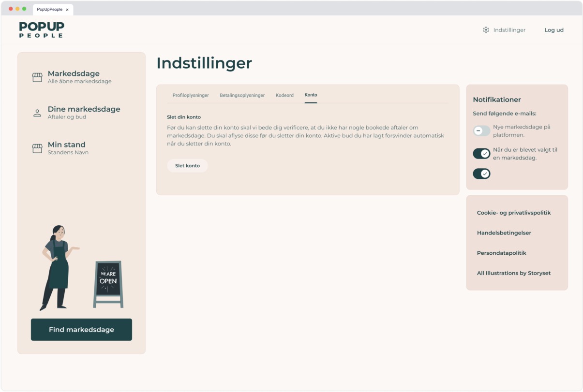This screenshot has width=583, height=392.
Task: Click the We Are Open sign illustration
Action: click(x=108, y=284)
